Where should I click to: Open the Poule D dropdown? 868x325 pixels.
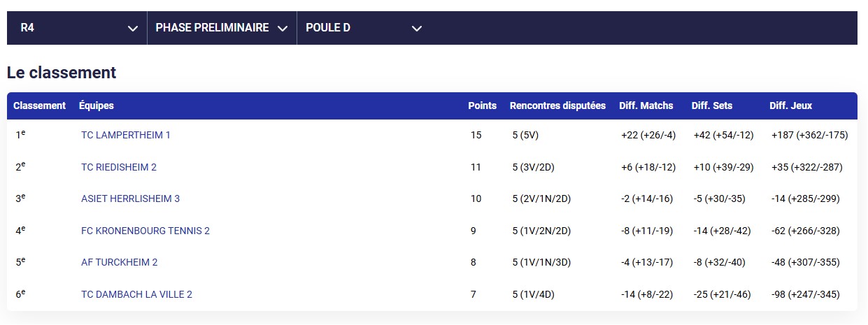[364, 28]
